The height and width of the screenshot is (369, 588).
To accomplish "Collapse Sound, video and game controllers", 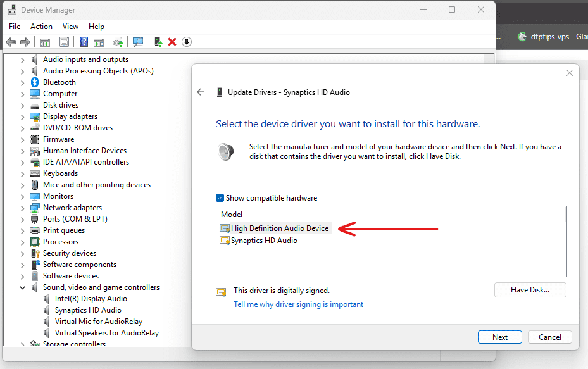I will pos(22,287).
